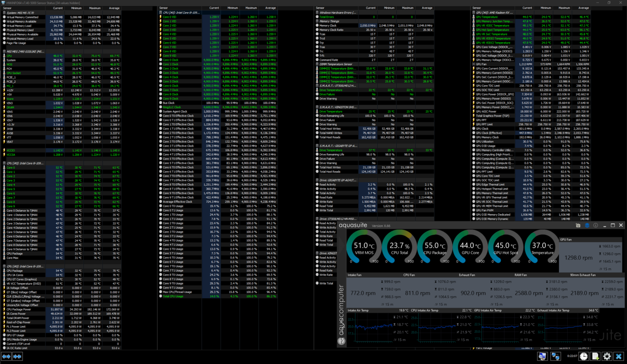The width and height of the screenshot is (627, 364).
Task: Open HWiNFO sensor settings gear icon
Action: [607, 357]
